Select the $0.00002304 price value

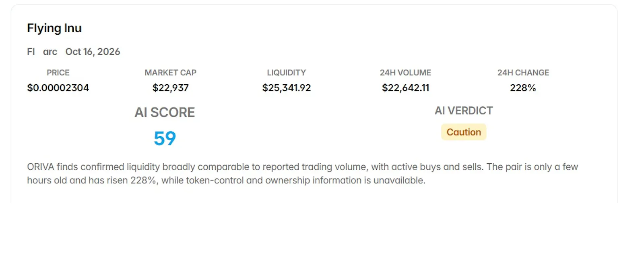pyautogui.click(x=58, y=88)
